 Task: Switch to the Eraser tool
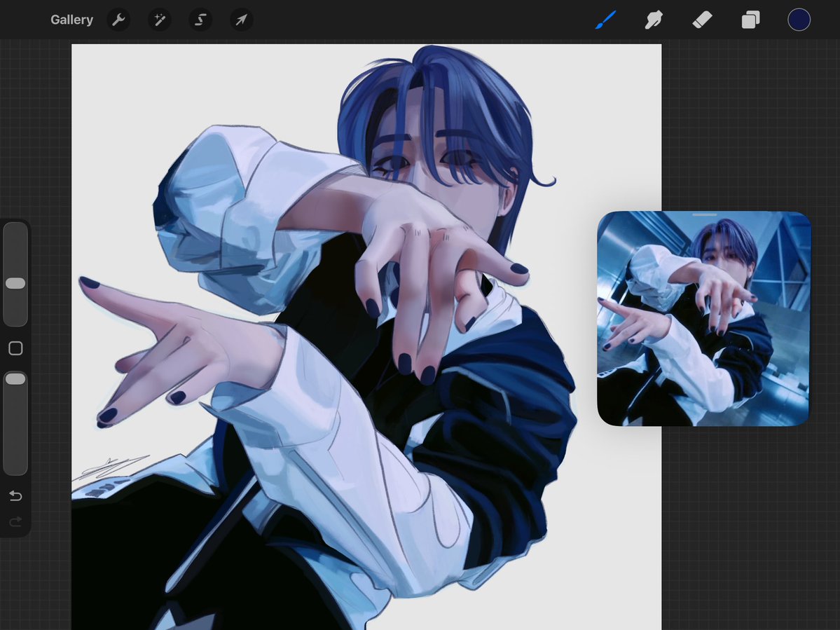pos(702,20)
